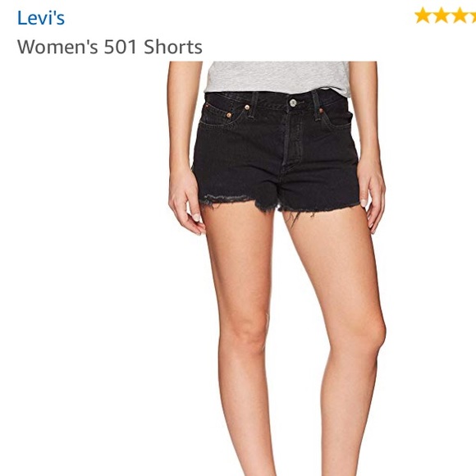Click the model's right thigh in photo

(x=240, y=268)
